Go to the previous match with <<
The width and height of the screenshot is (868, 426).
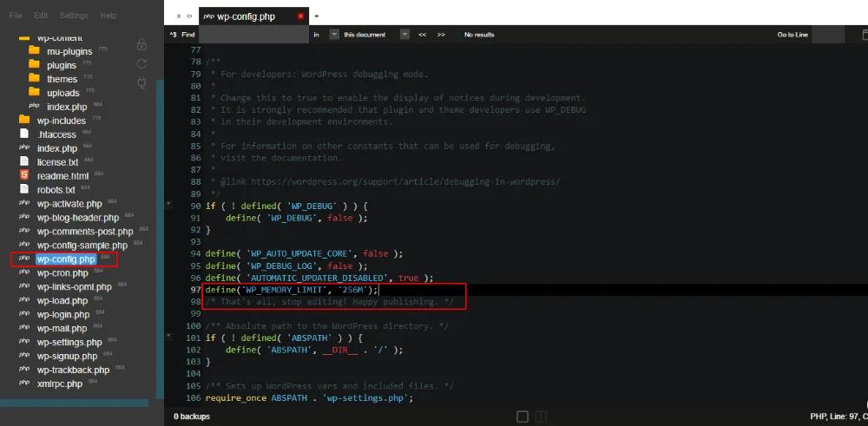(x=422, y=35)
